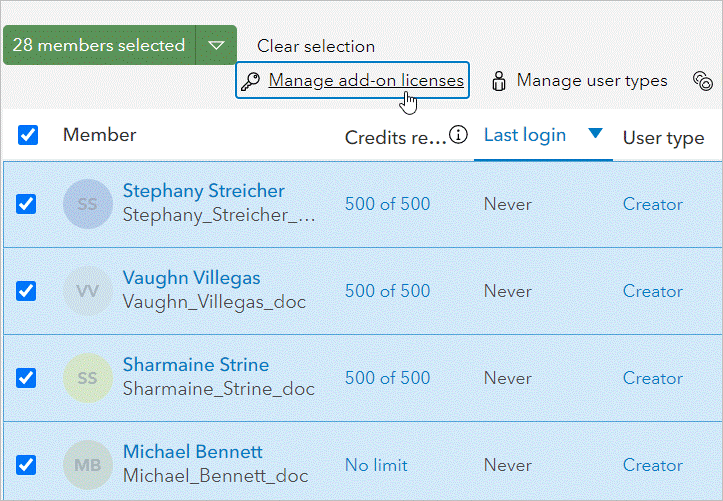This screenshot has width=723, height=501.
Task: Click the info icon beside Credits remaining
Action: [459, 135]
